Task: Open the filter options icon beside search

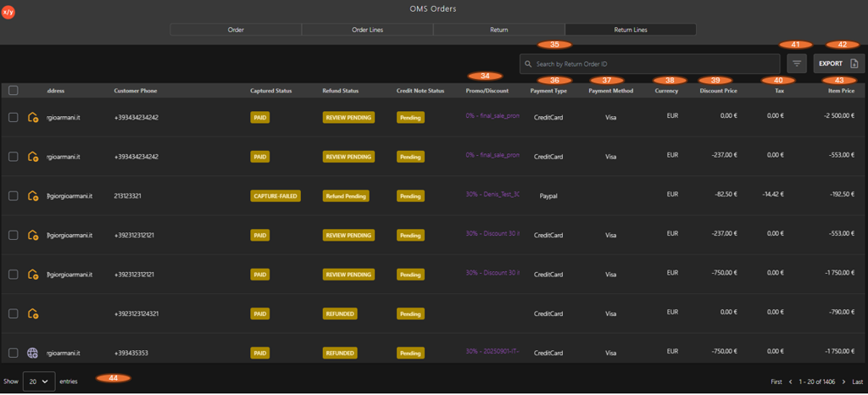Action: click(x=797, y=64)
